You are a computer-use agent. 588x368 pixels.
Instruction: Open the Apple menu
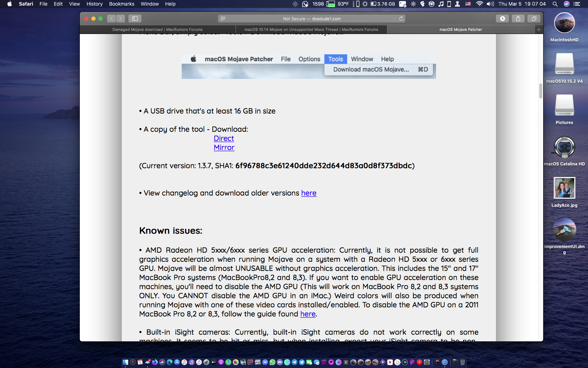pos(9,4)
